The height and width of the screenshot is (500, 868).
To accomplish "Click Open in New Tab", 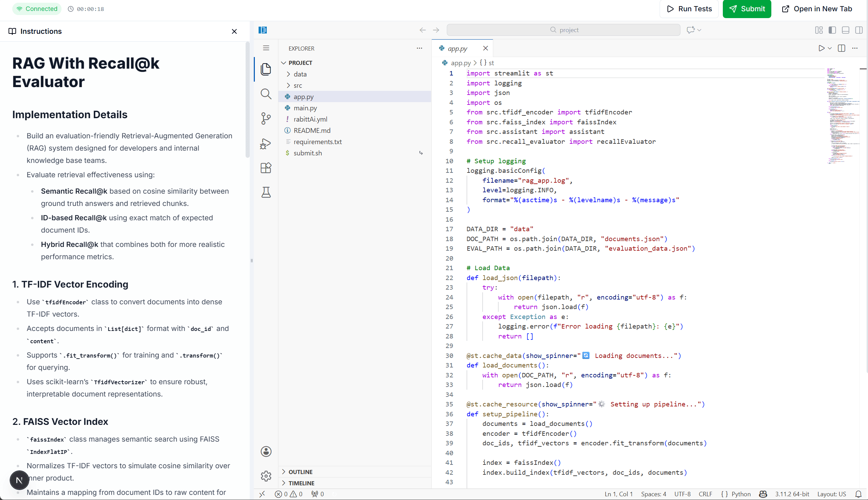I will coord(817,9).
